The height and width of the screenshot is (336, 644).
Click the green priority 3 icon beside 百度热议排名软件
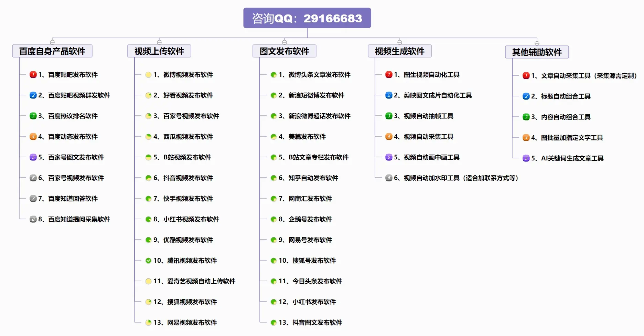[33, 116]
